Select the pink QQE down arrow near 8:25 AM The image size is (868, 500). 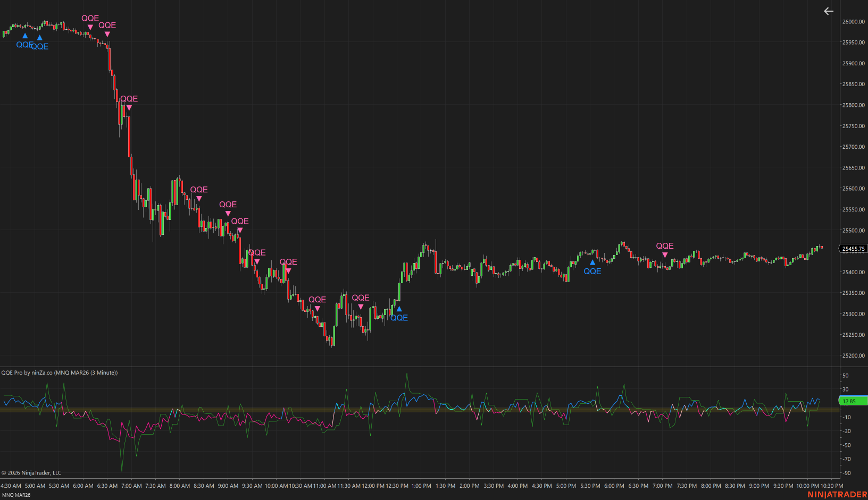(x=199, y=199)
